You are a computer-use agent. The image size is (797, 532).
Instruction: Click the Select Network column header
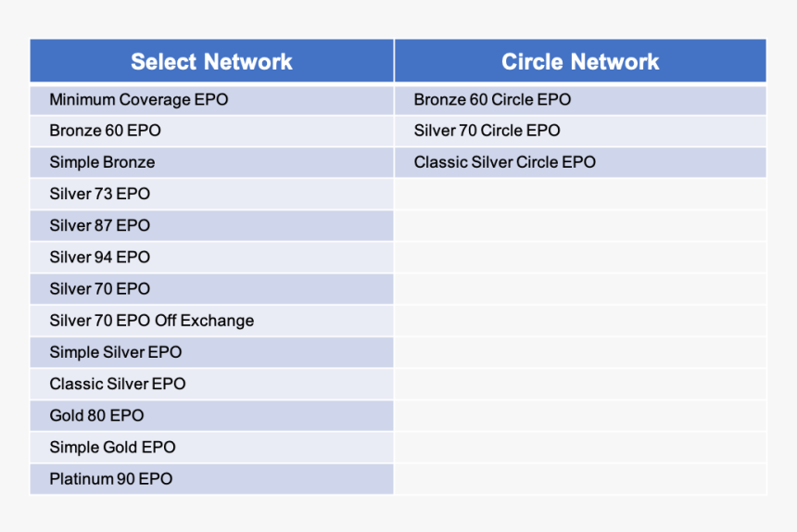[211, 61]
